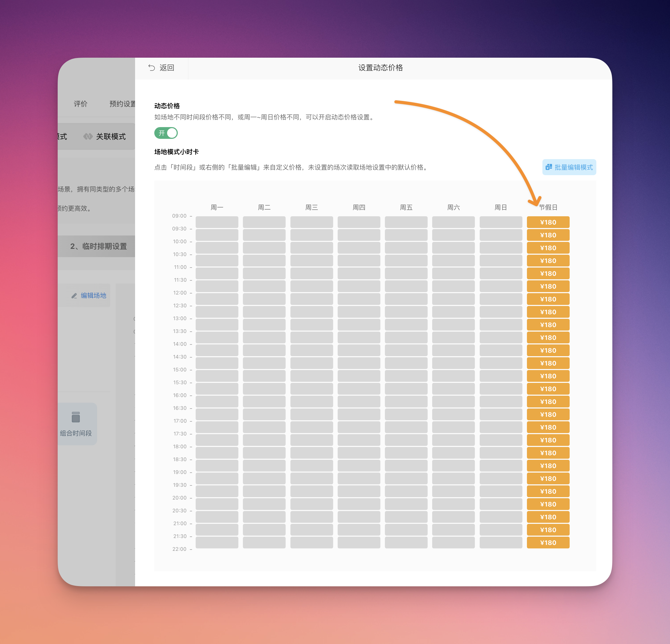Click the 周二 column header
This screenshot has width=670, height=644.
tap(264, 207)
